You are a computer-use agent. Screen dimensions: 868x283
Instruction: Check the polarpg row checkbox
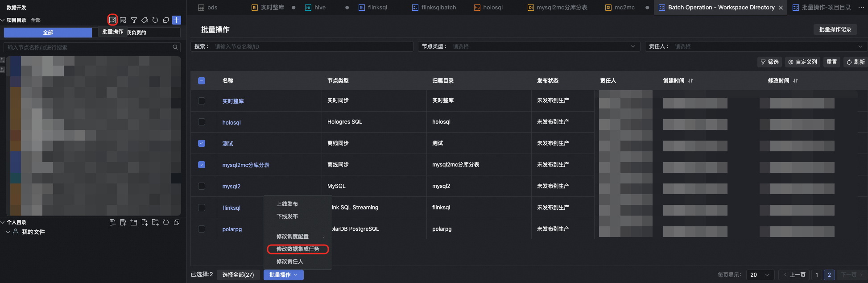202,229
